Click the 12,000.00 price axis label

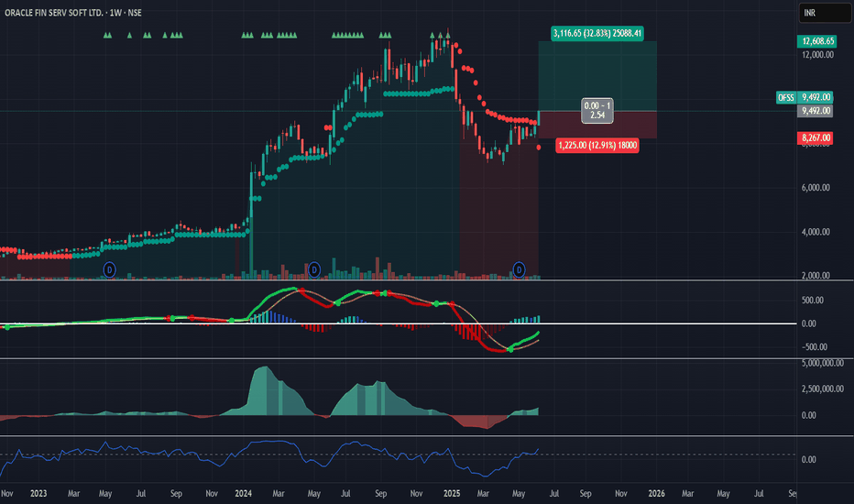click(817, 54)
